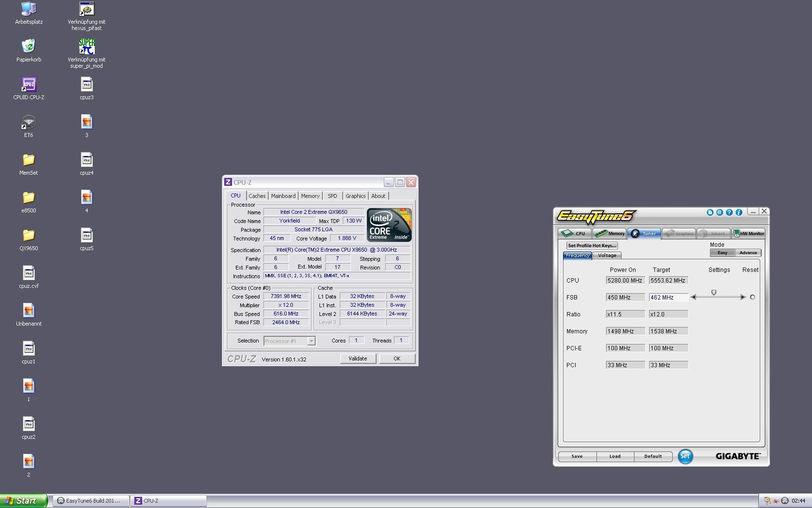812x508 pixels.
Task: Select the image file named 4
Action: [87, 202]
